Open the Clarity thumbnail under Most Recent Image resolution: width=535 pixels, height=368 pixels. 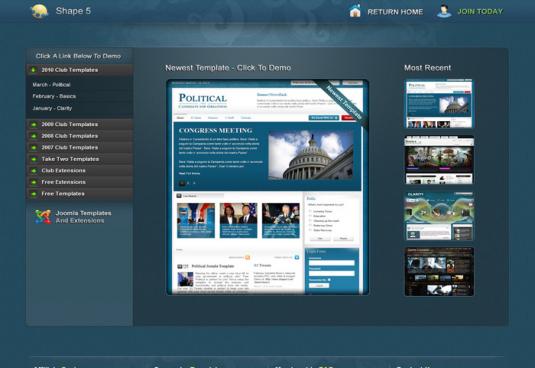point(439,216)
